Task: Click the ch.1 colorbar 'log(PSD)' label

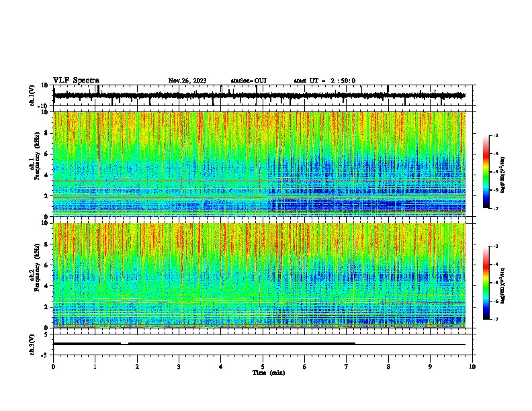Action: click(x=502, y=175)
